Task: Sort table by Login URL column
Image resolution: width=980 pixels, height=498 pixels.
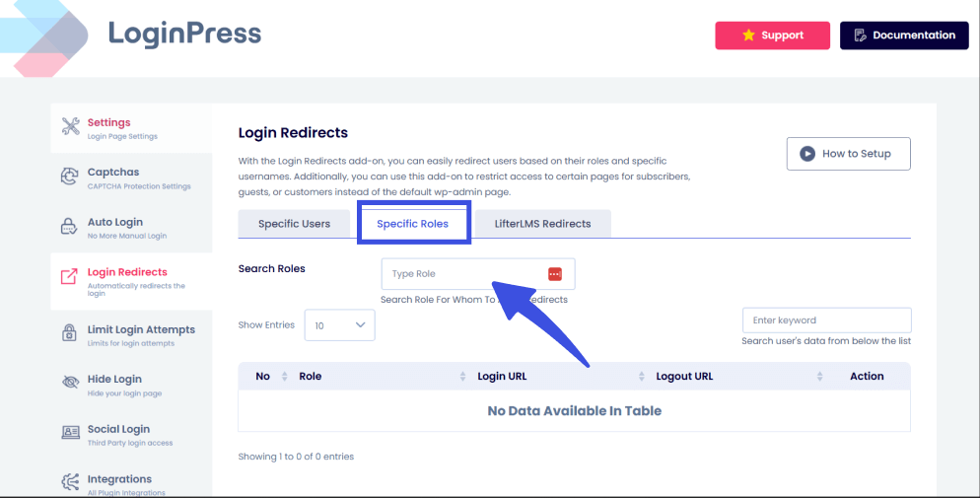Action: click(552, 377)
